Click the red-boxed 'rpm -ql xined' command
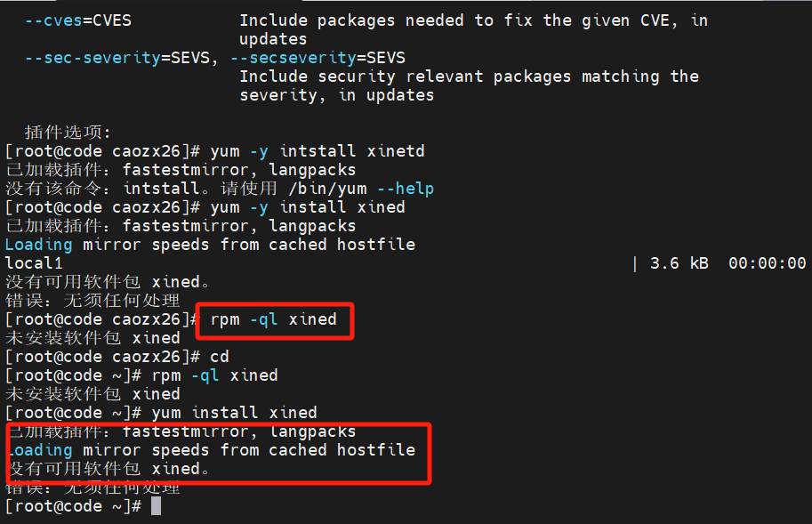Image resolution: width=812 pixels, height=524 pixels. coord(273,319)
